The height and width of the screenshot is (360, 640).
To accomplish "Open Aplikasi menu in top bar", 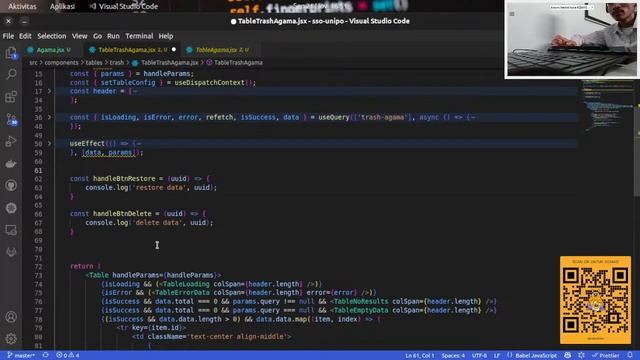I will (62, 6).
